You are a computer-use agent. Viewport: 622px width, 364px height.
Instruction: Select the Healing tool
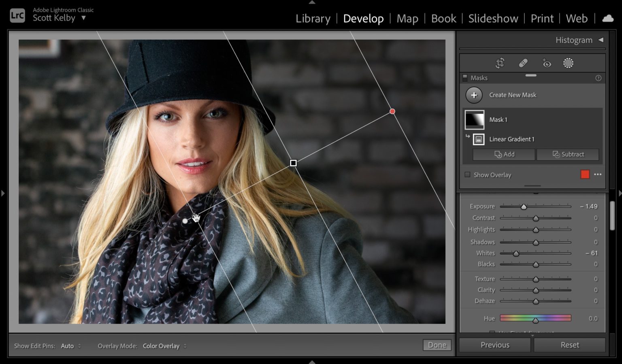pos(523,63)
